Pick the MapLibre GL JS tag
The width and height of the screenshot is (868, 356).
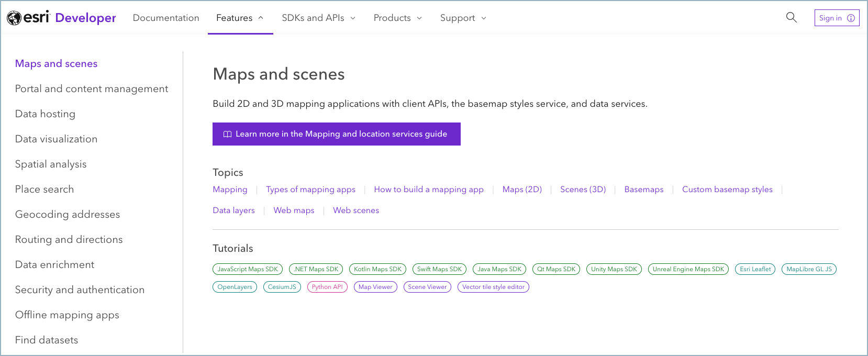pyautogui.click(x=808, y=269)
